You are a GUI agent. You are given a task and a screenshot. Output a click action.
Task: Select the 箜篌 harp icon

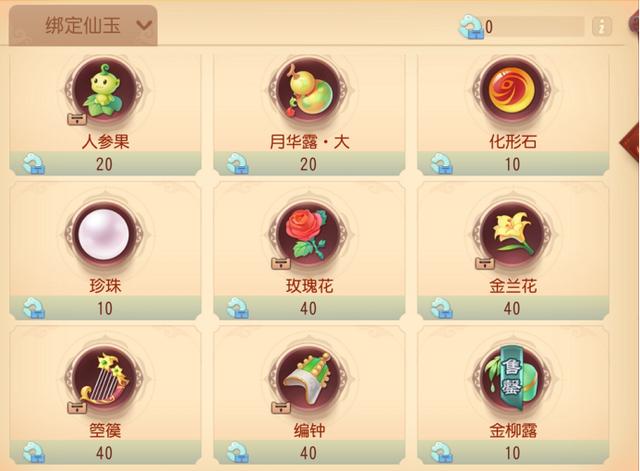(105, 379)
